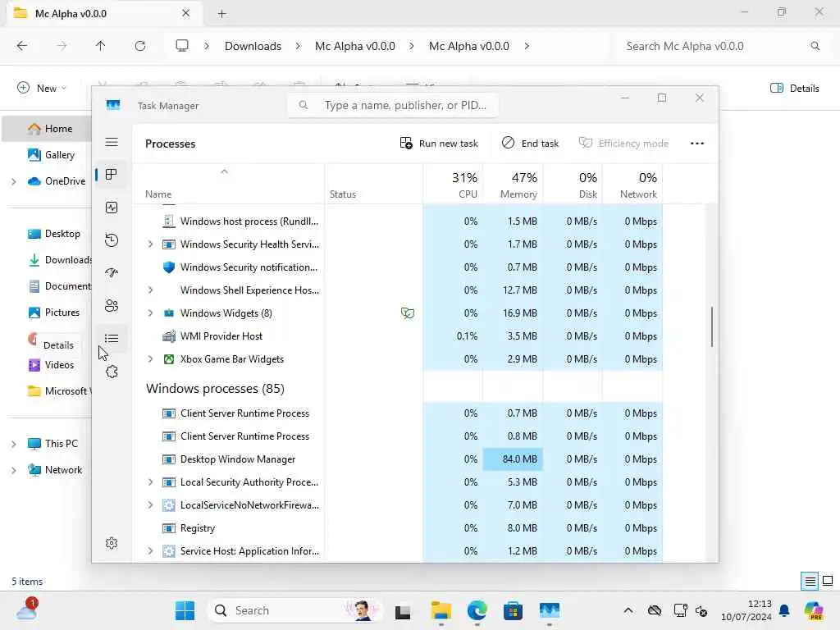The height and width of the screenshot is (630, 840).
Task: Open Services page in Task Manager sidebar
Action: tap(112, 372)
